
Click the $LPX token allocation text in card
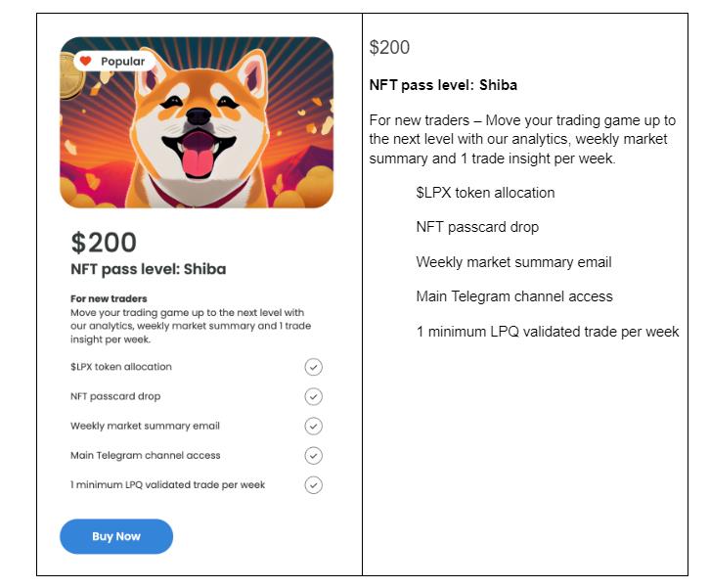121,367
